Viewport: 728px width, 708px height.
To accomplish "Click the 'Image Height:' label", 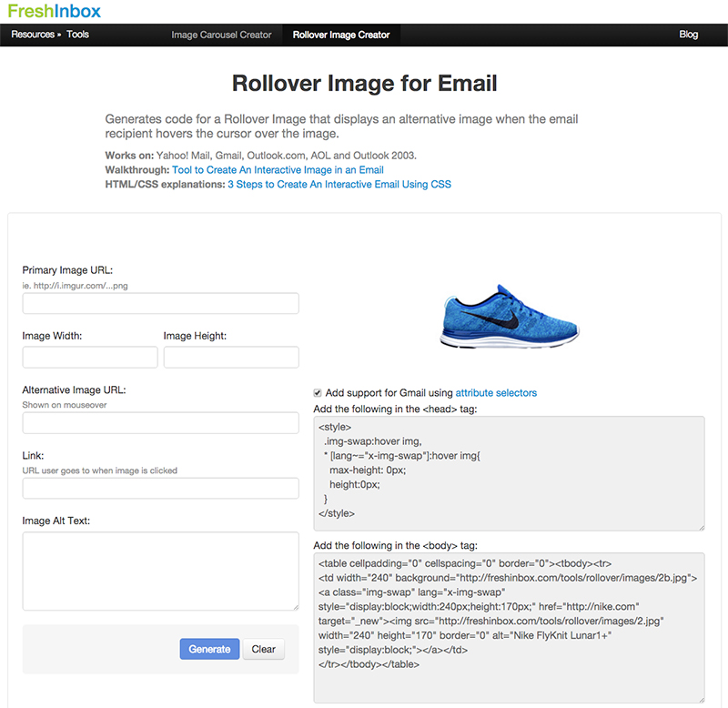I will 195,336.
